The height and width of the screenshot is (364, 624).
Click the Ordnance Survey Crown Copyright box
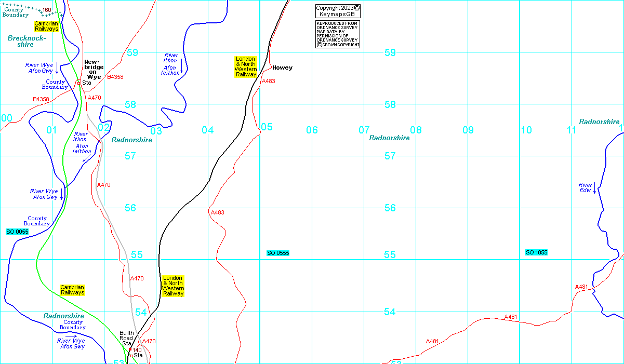[x=338, y=34]
